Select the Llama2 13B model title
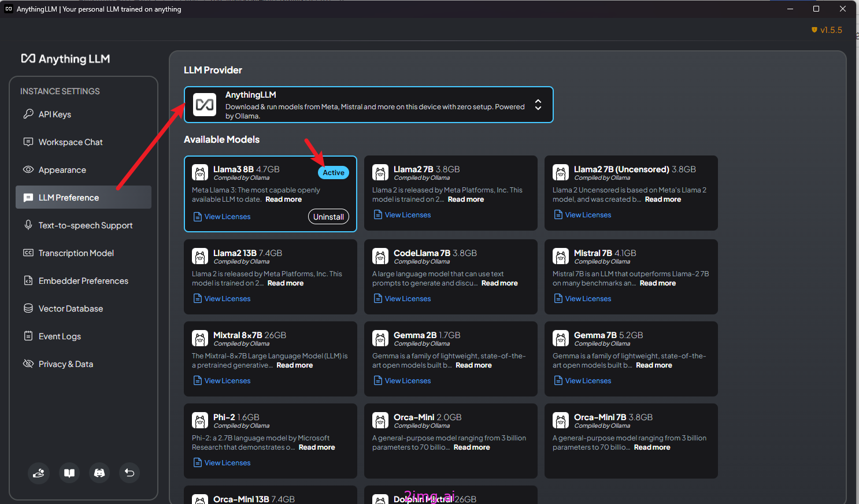Viewport: 859px width, 504px height. point(247,253)
